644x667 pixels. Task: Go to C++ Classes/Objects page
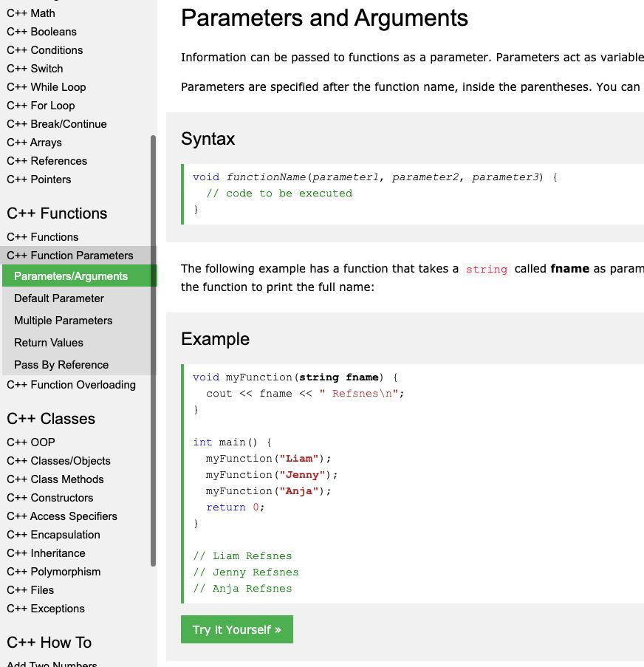click(x=59, y=461)
